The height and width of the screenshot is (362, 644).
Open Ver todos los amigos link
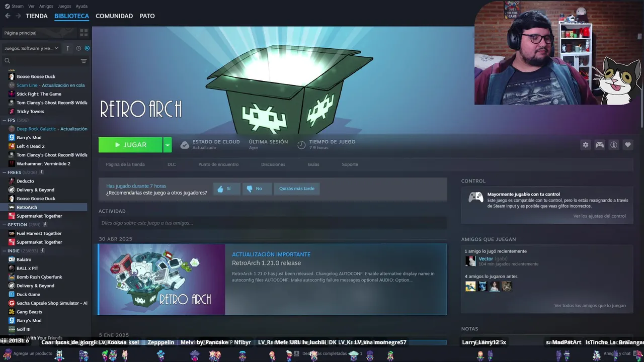click(x=590, y=306)
